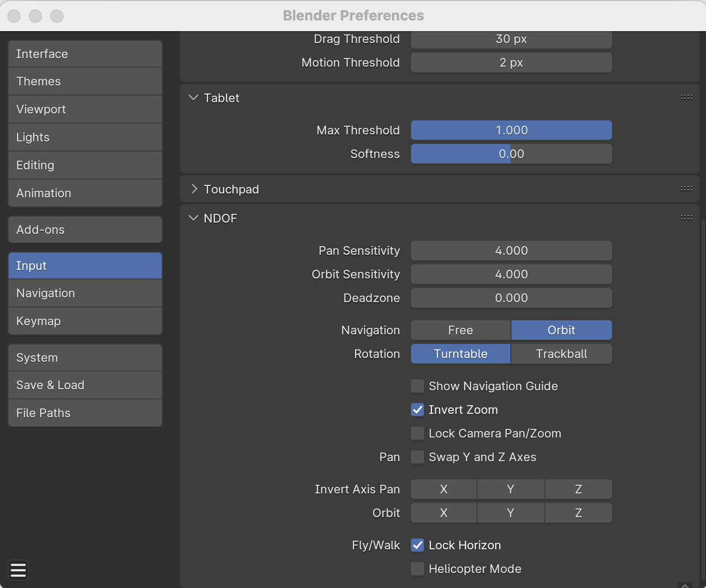This screenshot has height=588, width=706.
Task: Expand the Touchpad panel
Action: click(x=193, y=189)
